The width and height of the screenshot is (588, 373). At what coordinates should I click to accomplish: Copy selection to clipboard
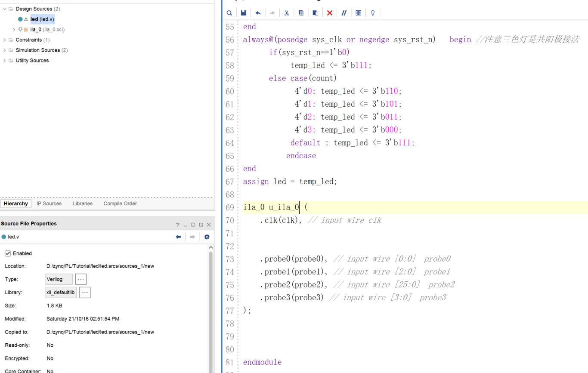click(301, 12)
